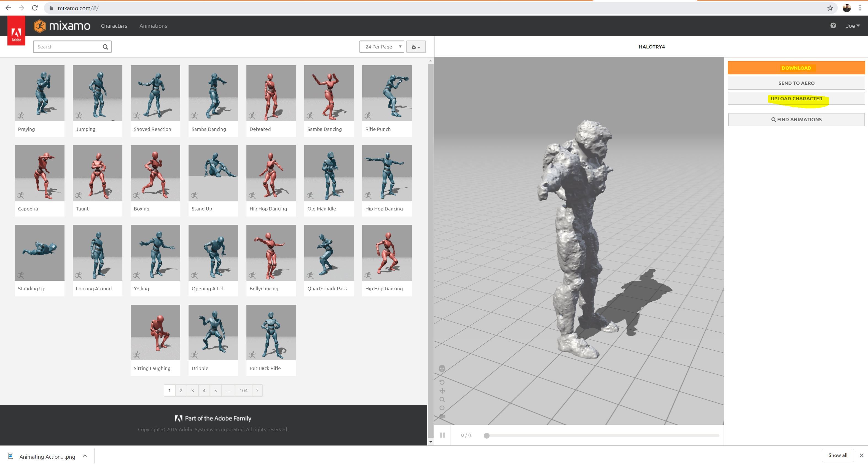Click the FIND ANIMATIONS button
The width and height of the screenshot is (868, 465).
(796, 120)
